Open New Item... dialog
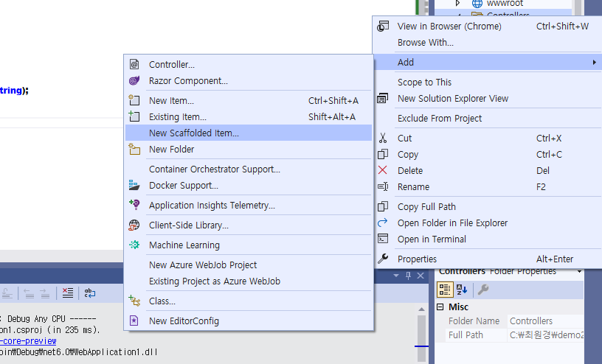This screenshot has width=602, height=364. (249, 100)
